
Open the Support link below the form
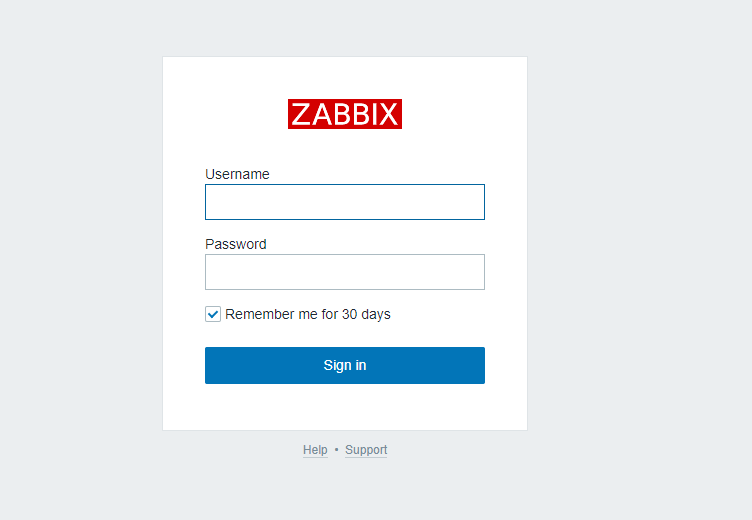[x=366, y=450]
